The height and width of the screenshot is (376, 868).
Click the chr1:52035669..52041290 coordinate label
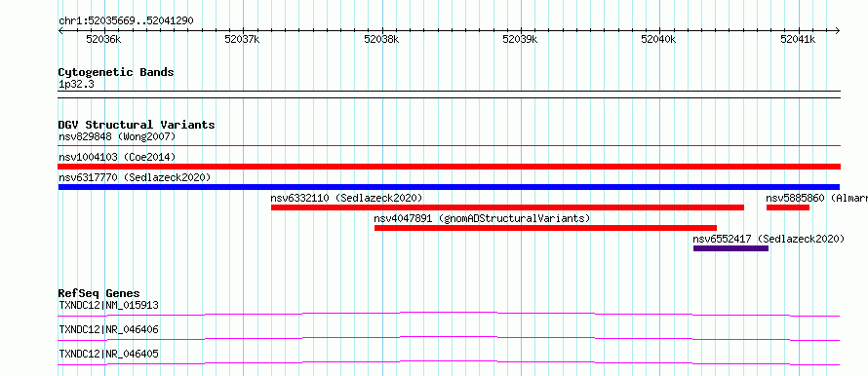pyautogui.click(x=126, y=21)
